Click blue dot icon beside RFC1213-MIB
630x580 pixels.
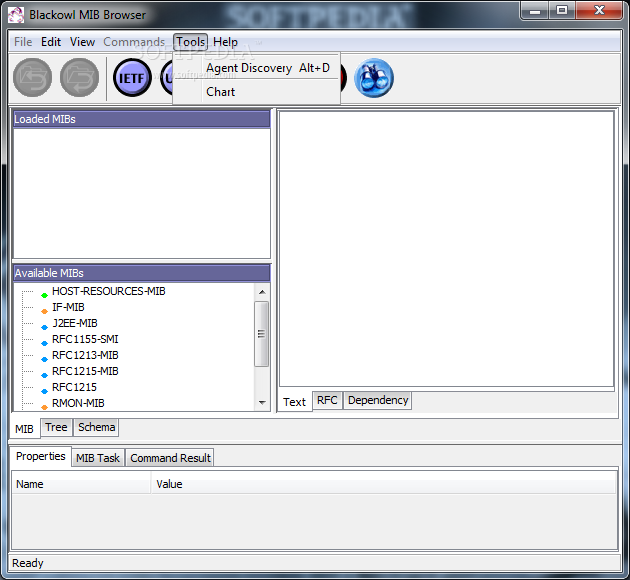(x=44, y=359)
